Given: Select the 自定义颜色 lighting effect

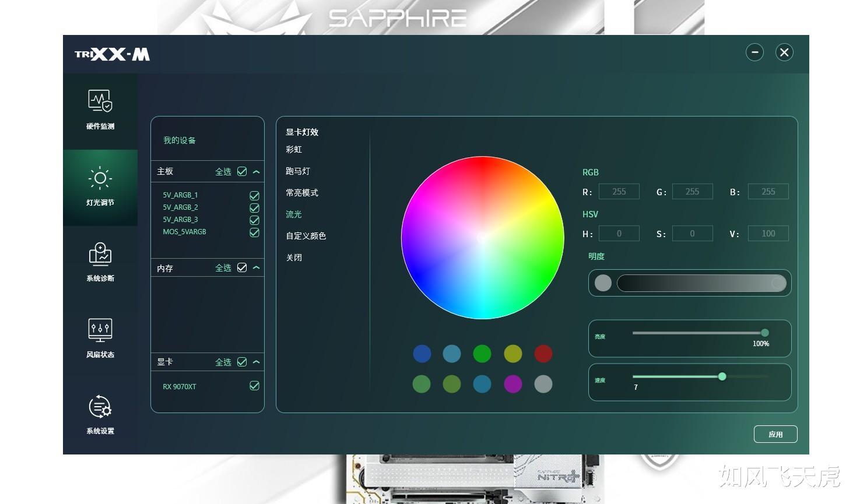Looking at the screenshot, I should (x=306, y=236).
